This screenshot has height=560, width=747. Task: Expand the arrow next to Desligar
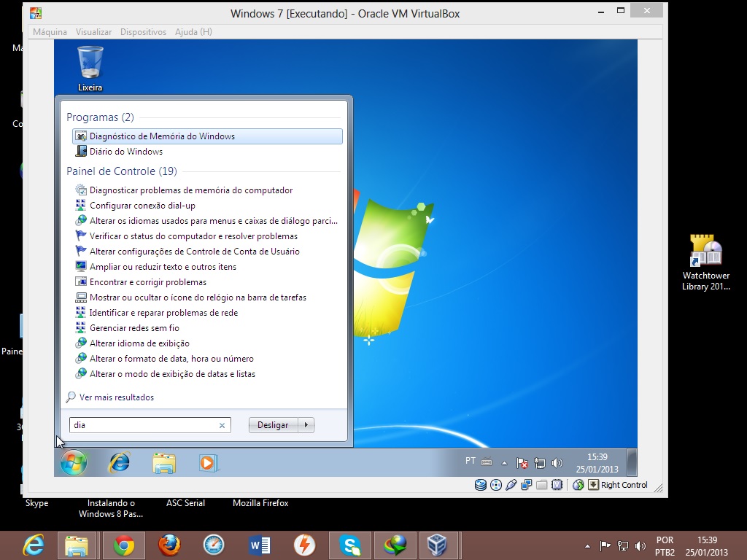click(x=306, y=425)
